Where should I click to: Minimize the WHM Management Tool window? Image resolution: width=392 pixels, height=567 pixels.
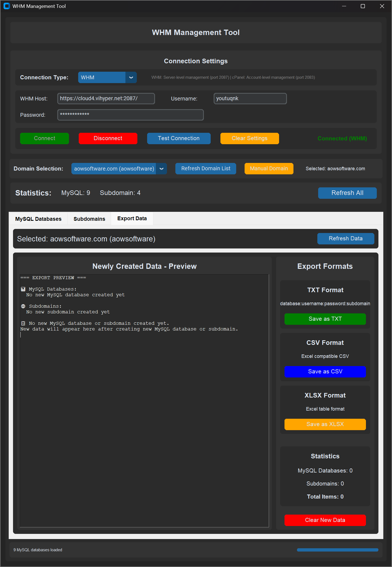[344, 6]
